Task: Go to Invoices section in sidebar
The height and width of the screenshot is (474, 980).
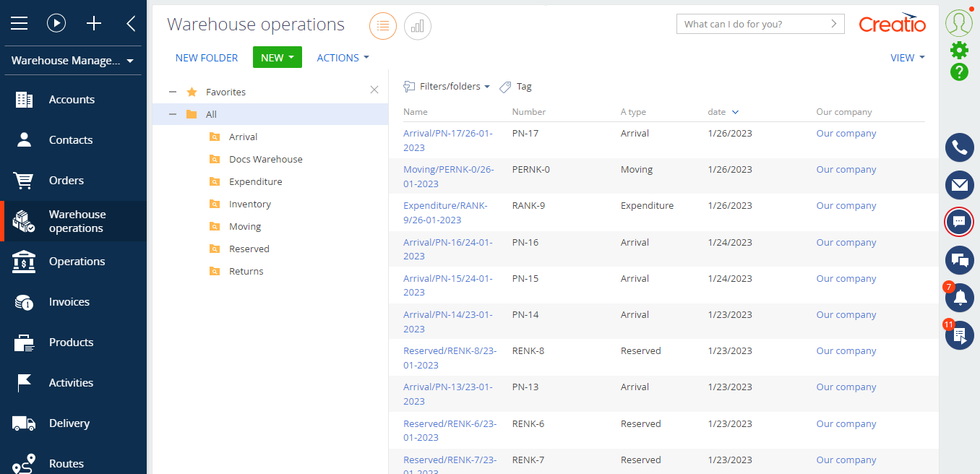Action: point(69,302)
